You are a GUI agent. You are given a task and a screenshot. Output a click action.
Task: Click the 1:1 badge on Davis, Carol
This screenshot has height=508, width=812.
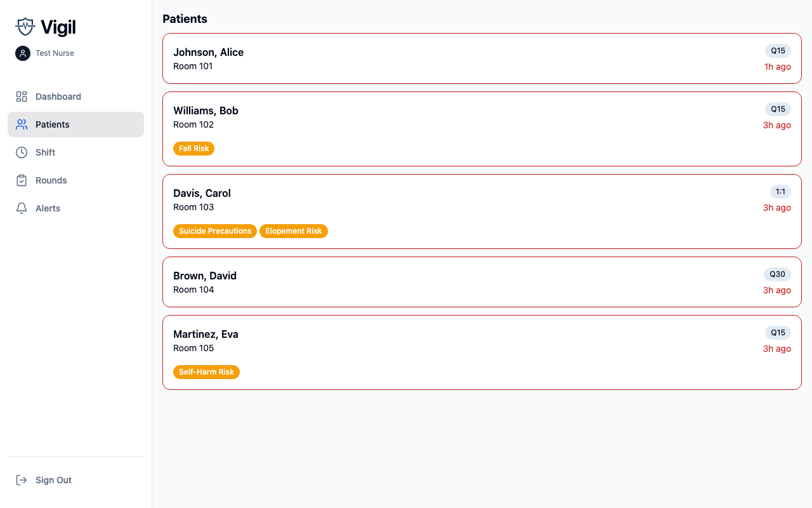coord(780,191)
